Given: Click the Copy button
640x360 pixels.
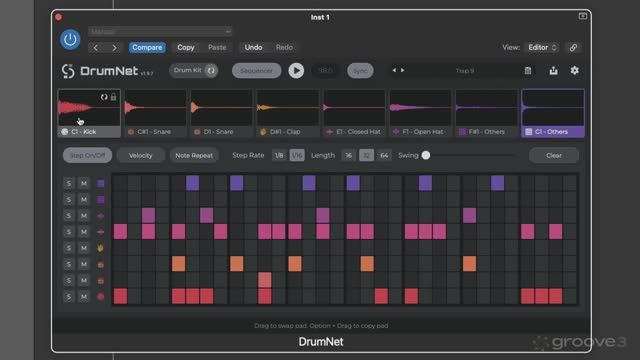Looking at the screenshot, I should click(x=186, y=47).
